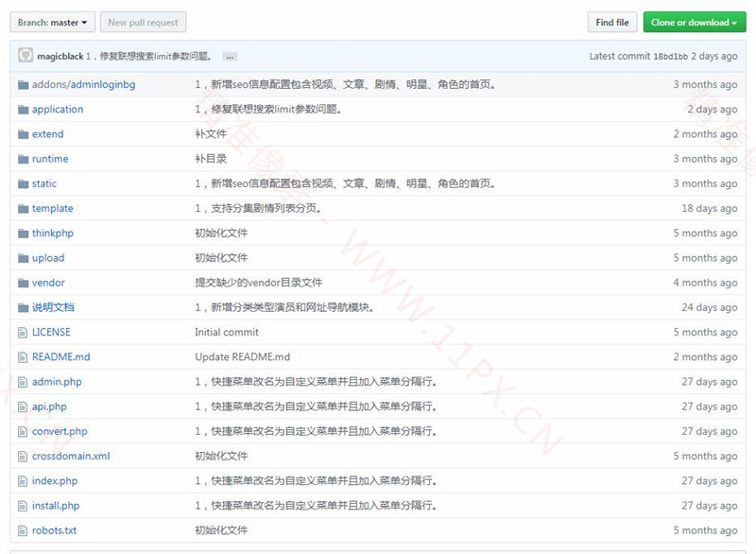This screenshot has height=554, width=756.
Task: Click the folder icon beside extend
Action: click(x=23, y=134)
